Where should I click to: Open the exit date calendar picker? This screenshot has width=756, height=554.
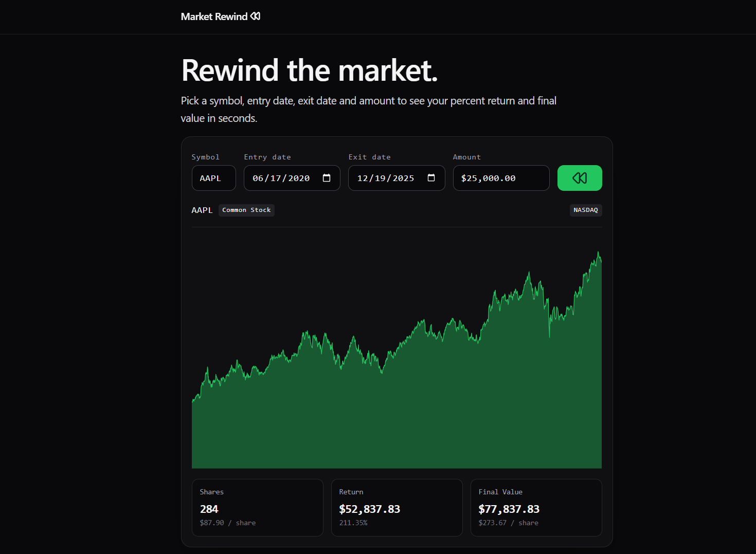[431, 177]
